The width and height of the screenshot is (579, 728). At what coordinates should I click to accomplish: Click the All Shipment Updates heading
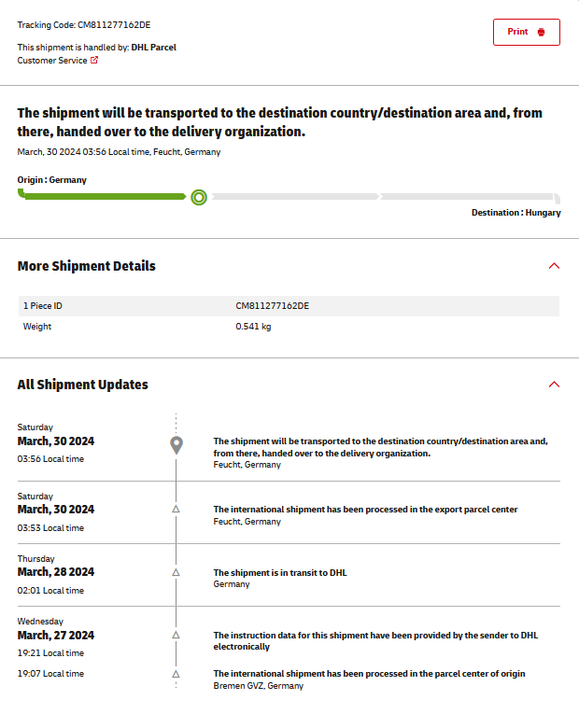coord(83,385)
